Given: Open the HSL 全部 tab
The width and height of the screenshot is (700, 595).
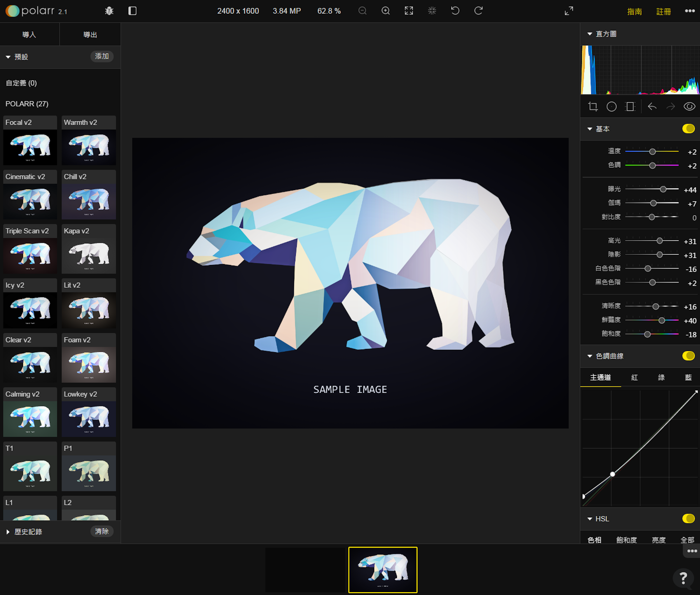Looking at the screenshot, I should pyautogui.click(x=687, y=540).
